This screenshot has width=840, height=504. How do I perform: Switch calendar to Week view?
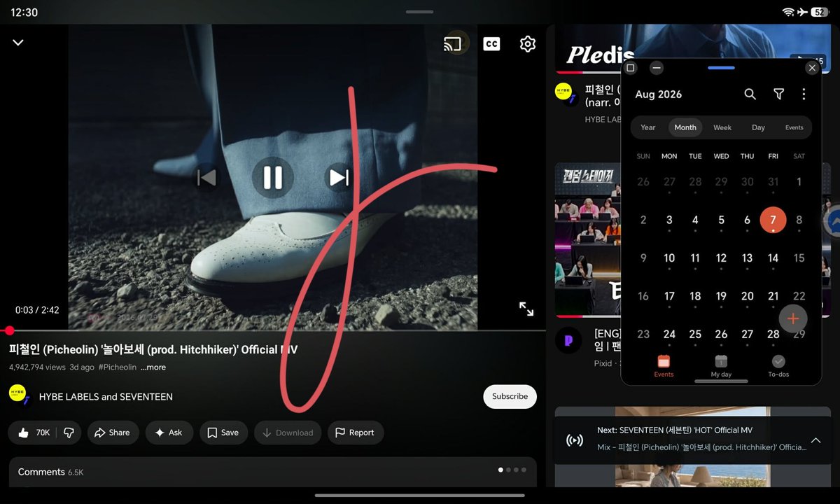click(722, 127)
